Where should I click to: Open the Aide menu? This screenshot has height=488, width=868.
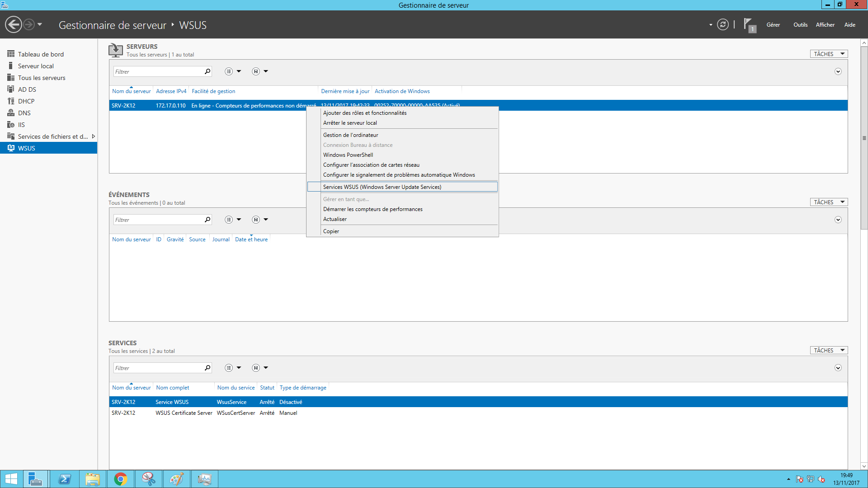coord(849,25)
